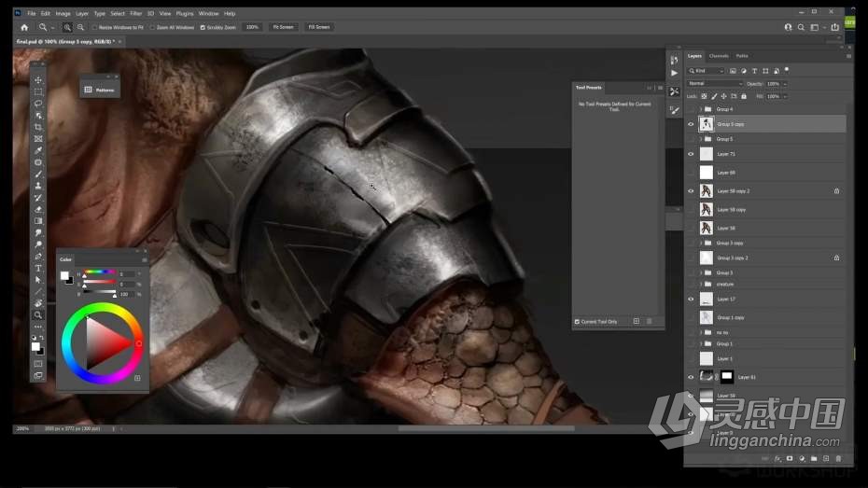This screenshot has height=488, width=868.
Task: Open the Layers panel options menu
Action: click(x=848, y=56)
